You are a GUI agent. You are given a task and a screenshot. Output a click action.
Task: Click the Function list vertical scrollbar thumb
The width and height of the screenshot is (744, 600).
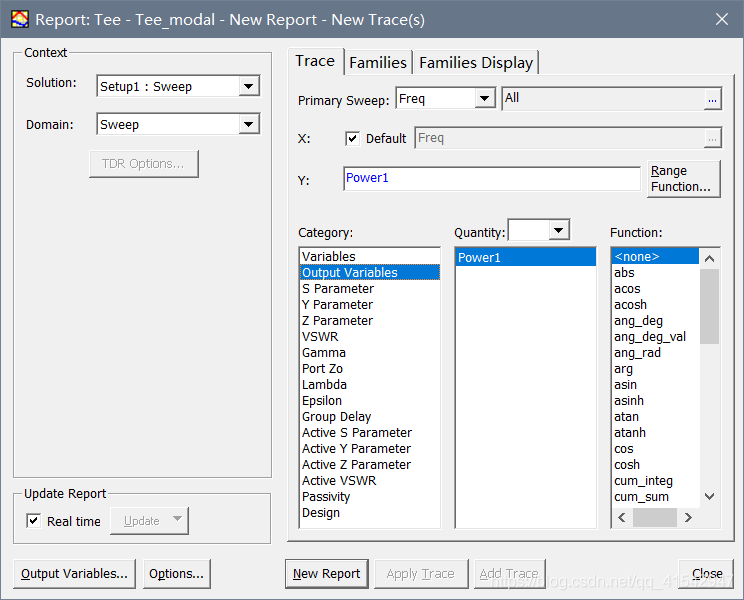coord(709,306)
